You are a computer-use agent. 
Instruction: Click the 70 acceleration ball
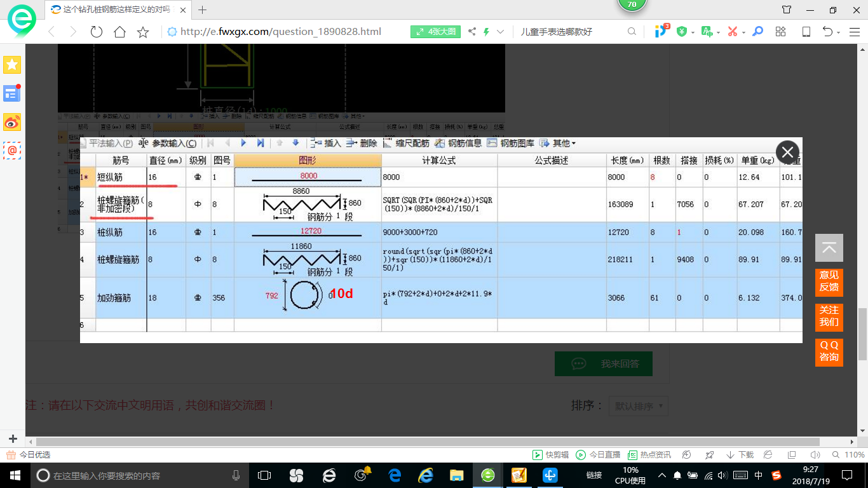[x=632, y=4]
